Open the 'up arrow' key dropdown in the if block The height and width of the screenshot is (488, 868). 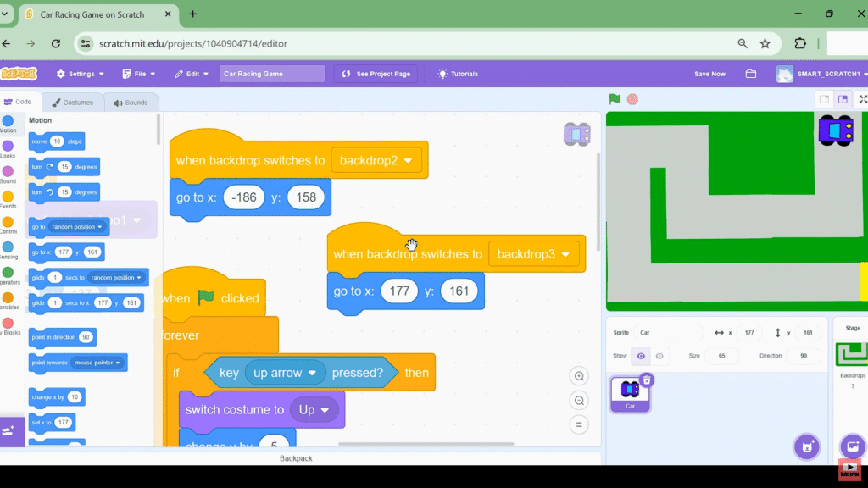[285, 373]
